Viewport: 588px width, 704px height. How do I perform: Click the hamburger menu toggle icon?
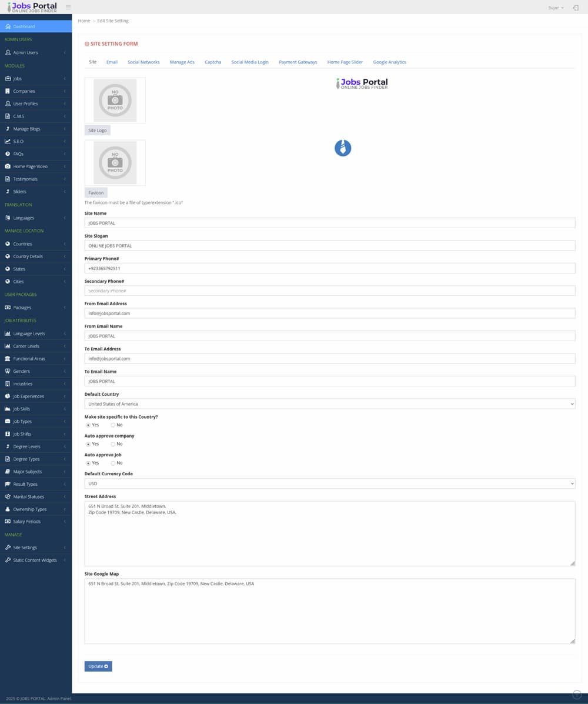[x=68, y=7]
